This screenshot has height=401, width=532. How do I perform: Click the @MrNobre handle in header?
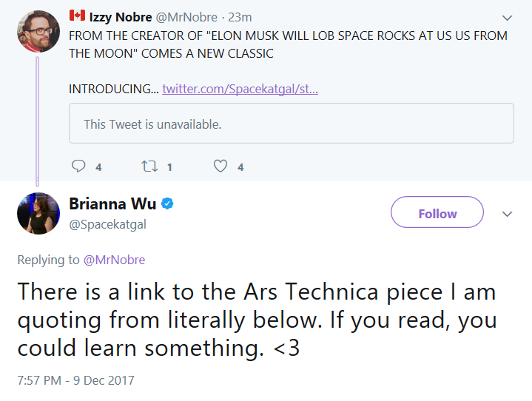pyautogui.click(x=186, y=17)
